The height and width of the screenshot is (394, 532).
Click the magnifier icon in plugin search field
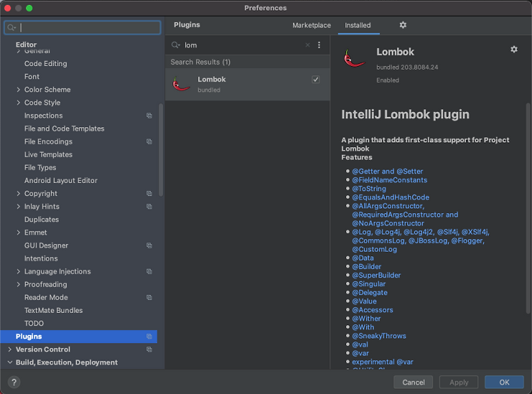175,45
